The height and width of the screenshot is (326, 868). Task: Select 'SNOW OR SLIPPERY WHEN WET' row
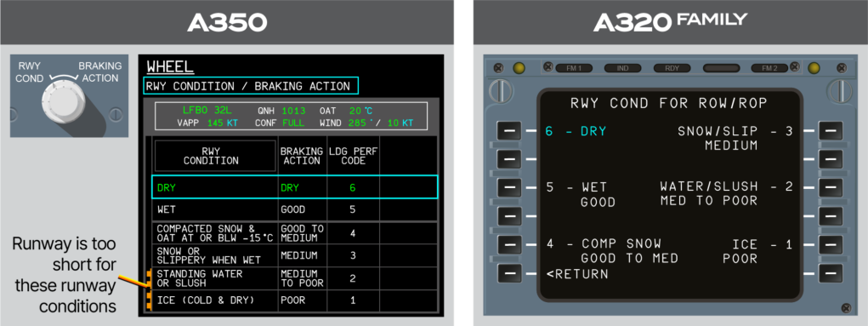click(x=294, y=255)
